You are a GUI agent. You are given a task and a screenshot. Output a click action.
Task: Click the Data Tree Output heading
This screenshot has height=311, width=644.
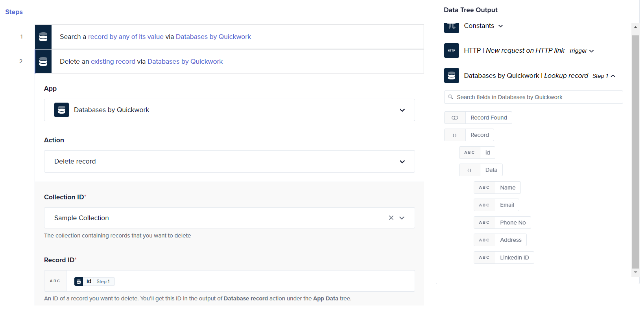[471, 10]
